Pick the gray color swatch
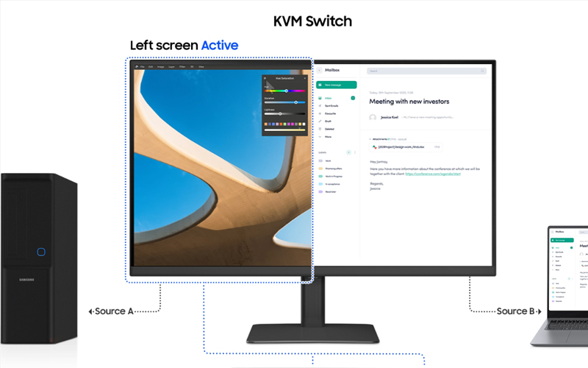The height and width of the screenshot is (368, 588). 296,124
